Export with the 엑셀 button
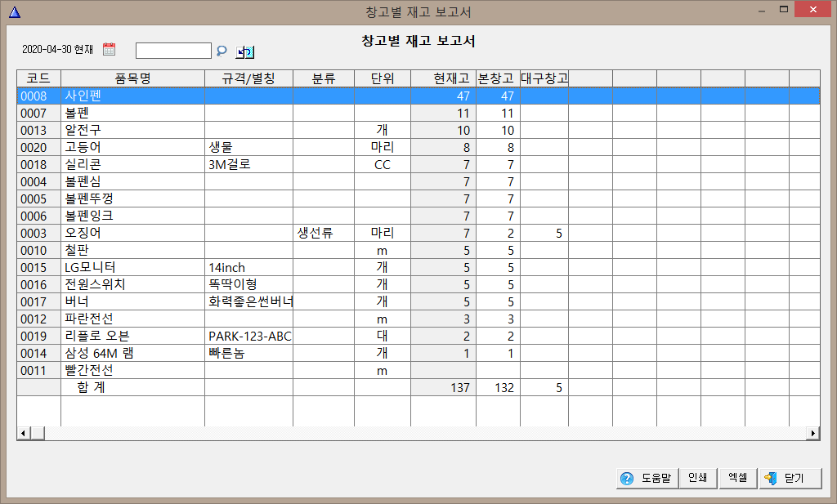This screenshot has height=504, width=837. [x=738, y=479]
